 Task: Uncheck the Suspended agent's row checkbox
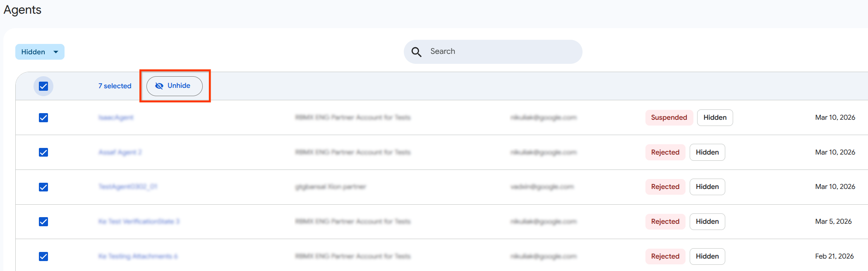pyautogui.click(x=43, y=118)
